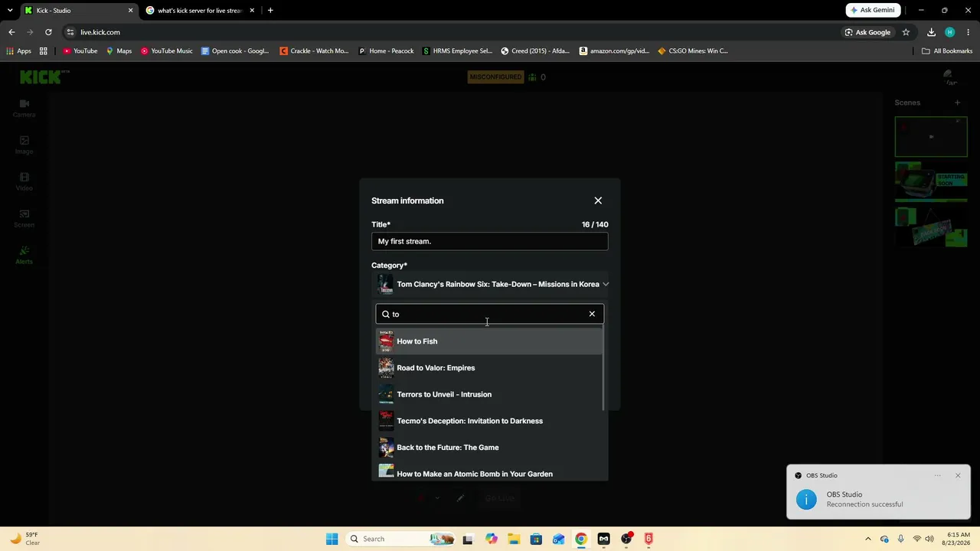
Task: Switch to the Kick - Studio tab
Action: pos(78,11)
